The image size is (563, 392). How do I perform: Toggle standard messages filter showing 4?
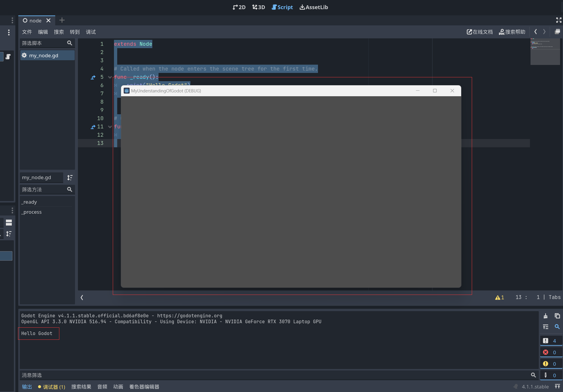(551, 341)
